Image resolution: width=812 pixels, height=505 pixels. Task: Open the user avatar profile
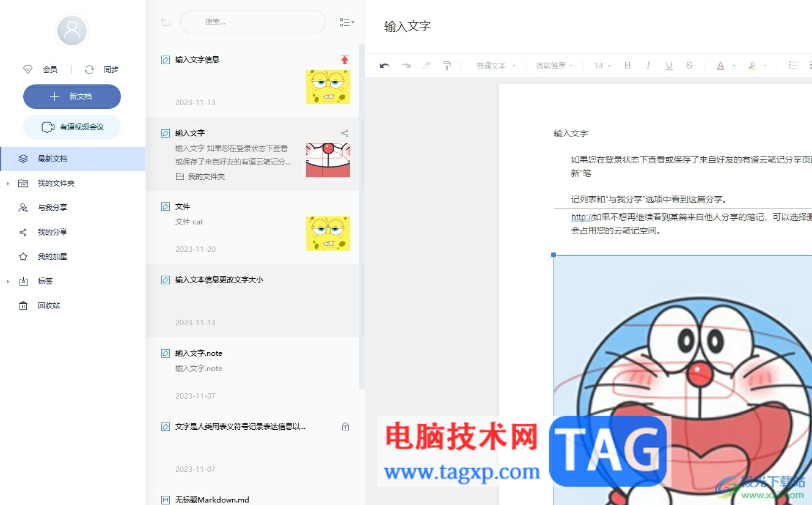pyautogui.click(x=72, y=31)
